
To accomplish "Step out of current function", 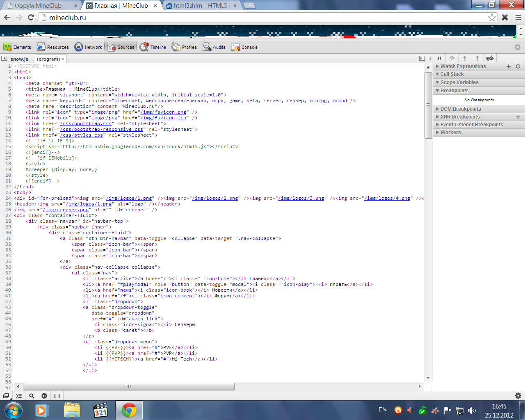I will tap(477, 58).
